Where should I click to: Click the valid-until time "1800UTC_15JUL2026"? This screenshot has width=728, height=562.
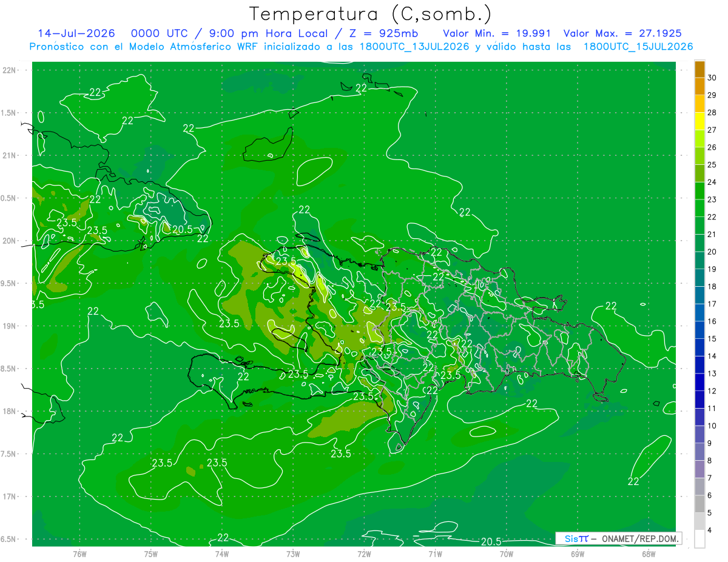pos(638,47)
